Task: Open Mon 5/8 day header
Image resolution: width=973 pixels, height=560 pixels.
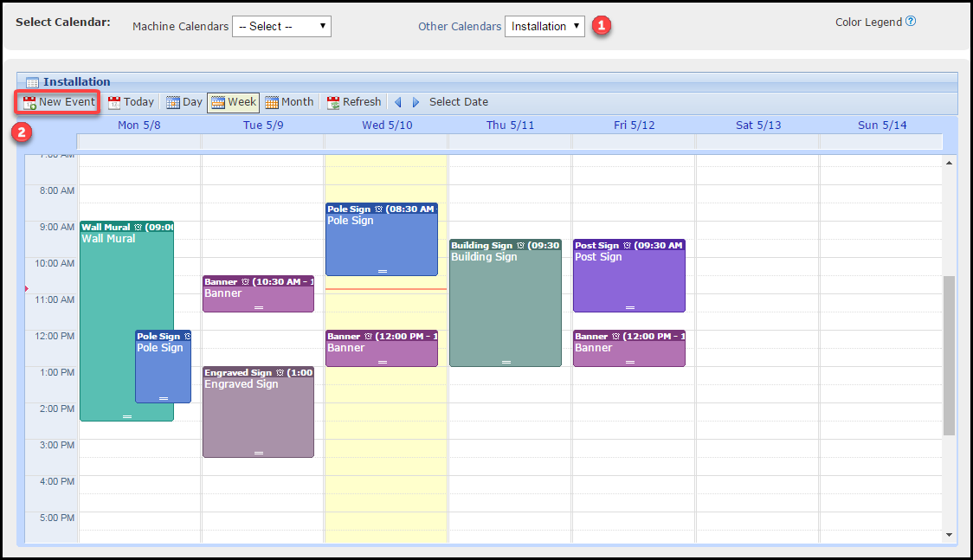Action: [x=139, y=125]
